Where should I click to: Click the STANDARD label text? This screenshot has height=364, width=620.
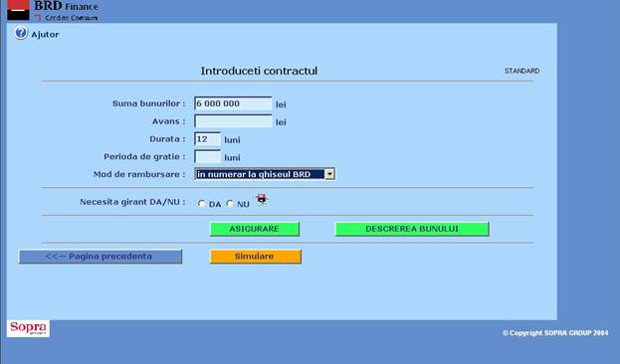(x=521, y=72)
